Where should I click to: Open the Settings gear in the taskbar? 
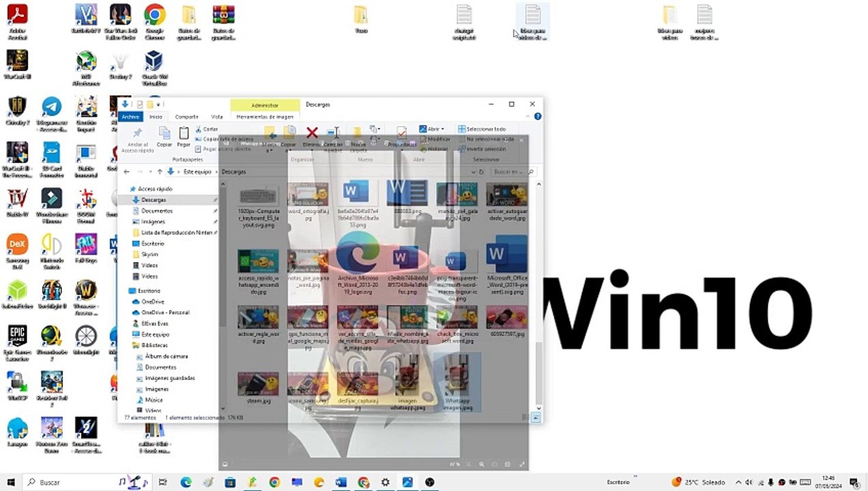pyautogui.click(x=386, y=482)
